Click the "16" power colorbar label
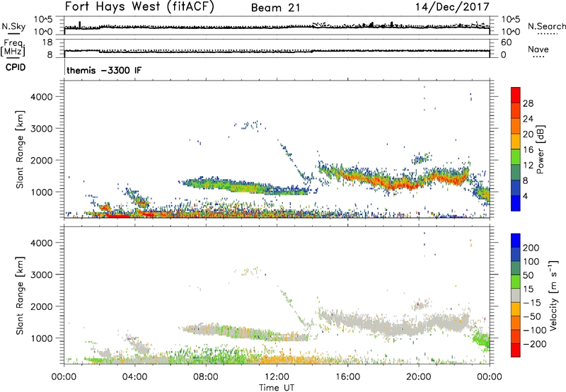The image size is (566, 392). [x=528, y=150]
